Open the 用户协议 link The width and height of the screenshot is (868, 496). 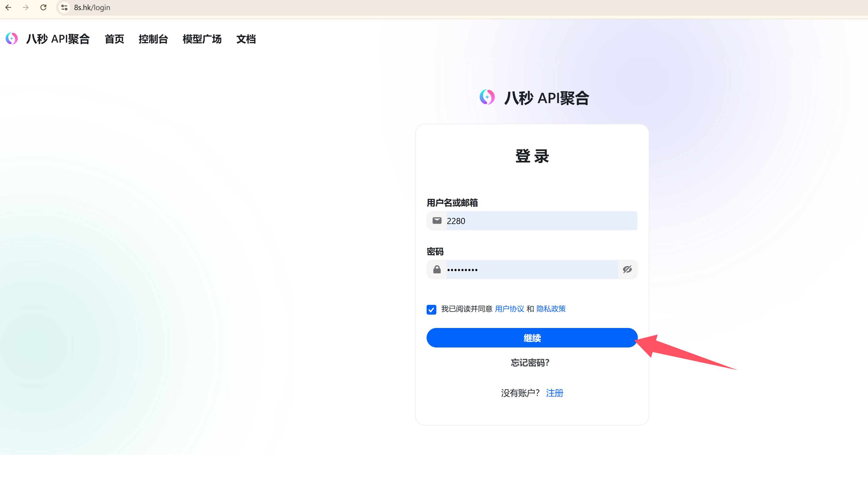click(x=510, y=309)
